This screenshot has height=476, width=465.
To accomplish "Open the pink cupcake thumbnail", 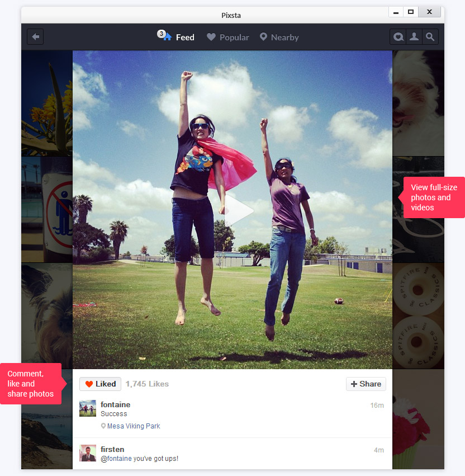I will (418, 420).
